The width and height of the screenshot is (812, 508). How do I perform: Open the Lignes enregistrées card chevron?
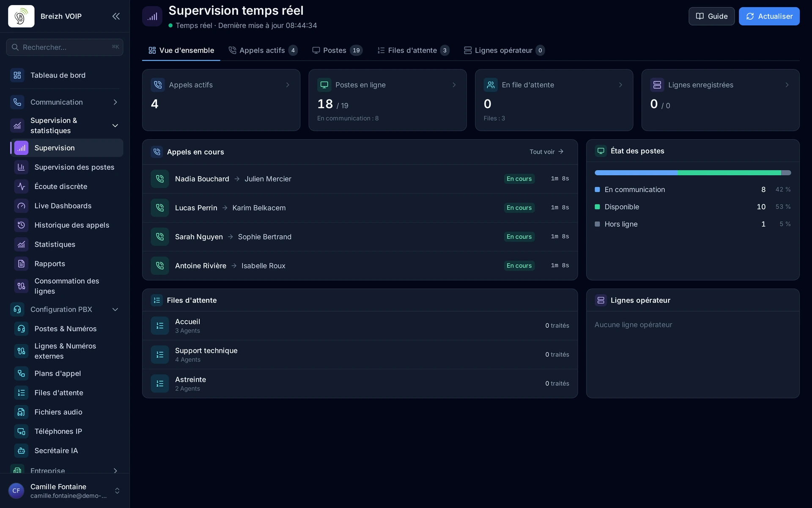787,85
